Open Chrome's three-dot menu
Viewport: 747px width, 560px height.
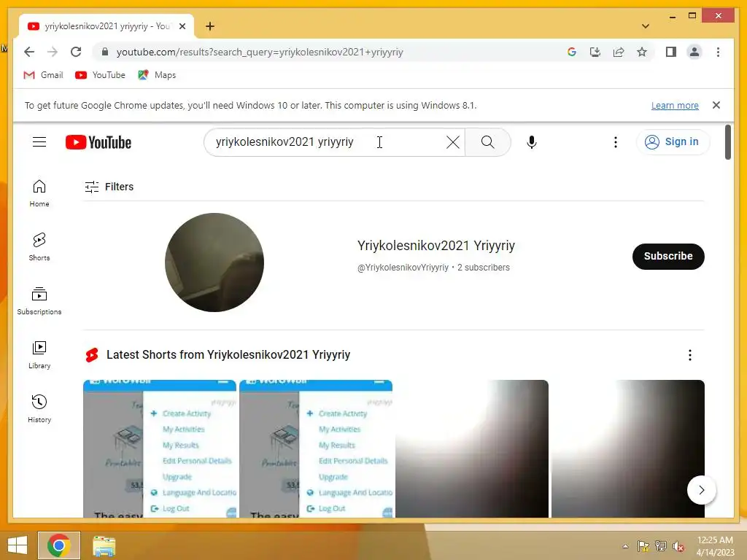click(718, 52)
